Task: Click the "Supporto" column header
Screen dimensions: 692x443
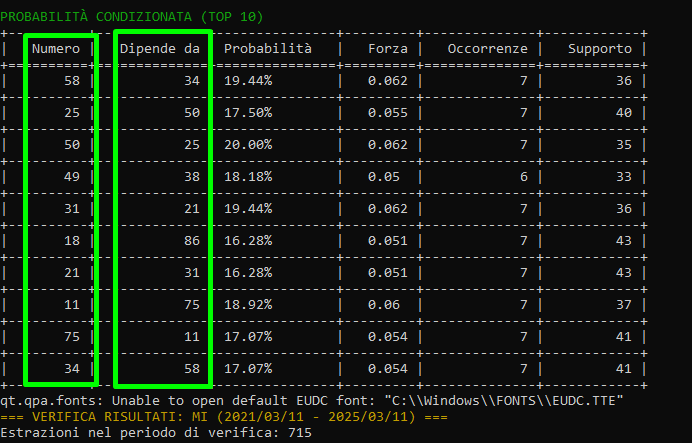Action: pos(600,49)
